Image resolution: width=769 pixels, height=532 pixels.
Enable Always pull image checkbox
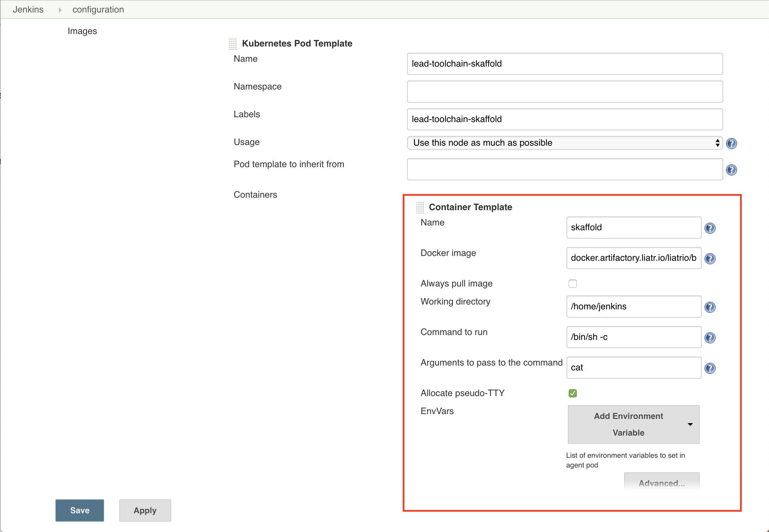pos(572,284)
